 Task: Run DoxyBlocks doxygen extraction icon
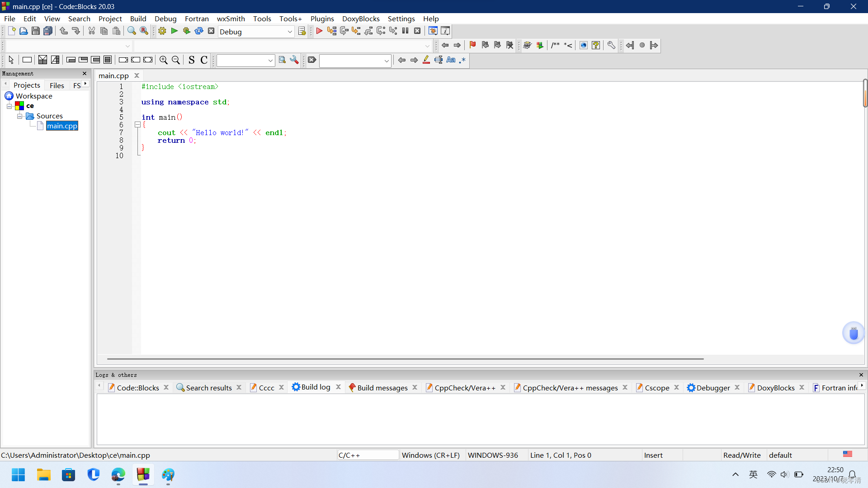point(540,45)
